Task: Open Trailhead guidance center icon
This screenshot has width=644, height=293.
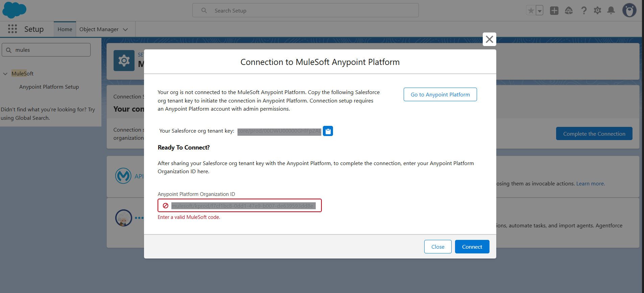Action: tap(569, 10)
